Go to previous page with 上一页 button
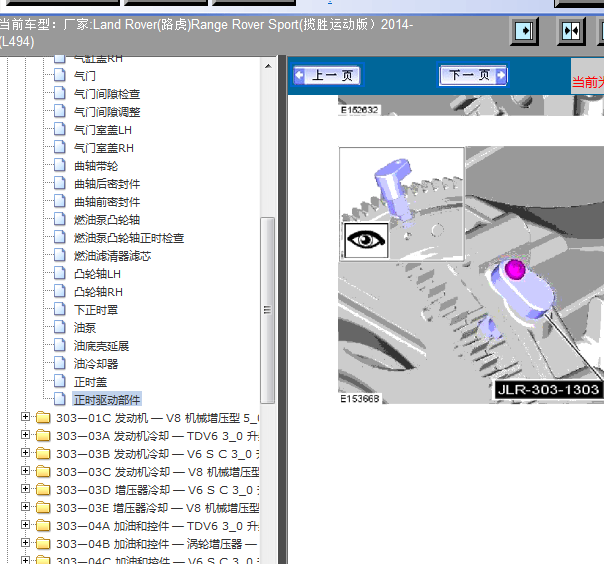This screenshot has height=564, width=604. pyautogui.click(x=327, y=76)
